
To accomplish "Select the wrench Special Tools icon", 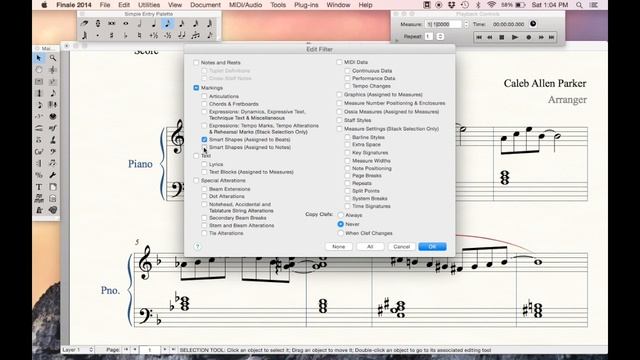I will tap(53, 175).
